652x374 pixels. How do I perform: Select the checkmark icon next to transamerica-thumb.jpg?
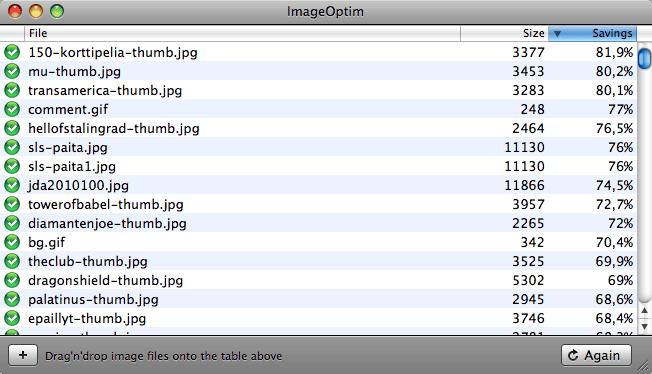tap(12, 90)
